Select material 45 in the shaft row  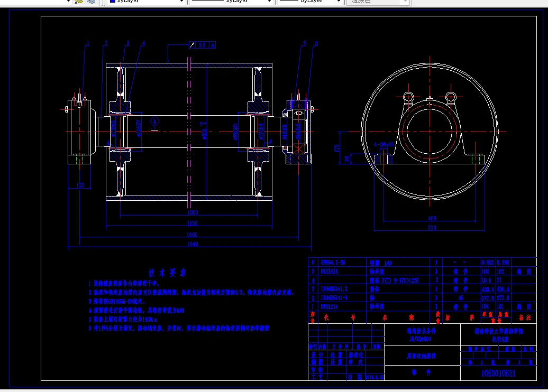pyautogui.click(x=461, y=298)
